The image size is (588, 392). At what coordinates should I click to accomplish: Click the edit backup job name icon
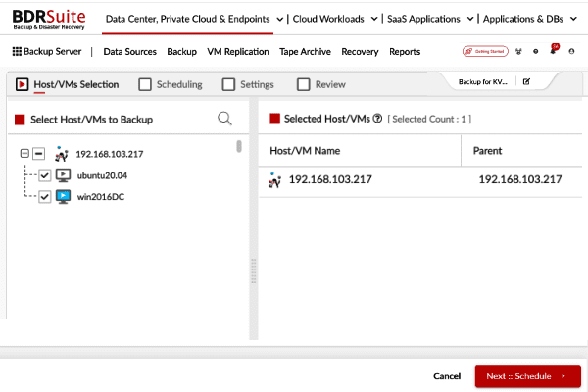526,81
